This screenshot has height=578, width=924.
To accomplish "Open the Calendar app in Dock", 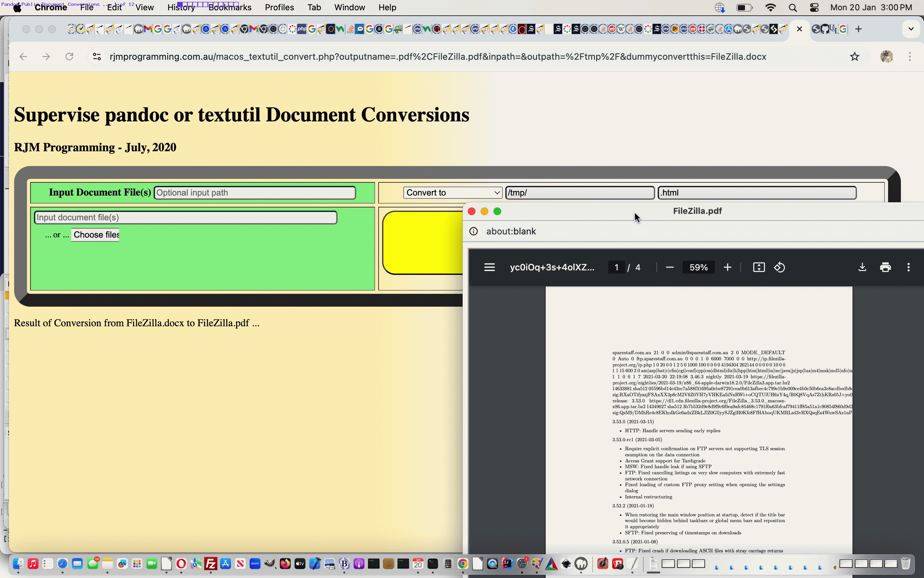I will pos(418,564).
